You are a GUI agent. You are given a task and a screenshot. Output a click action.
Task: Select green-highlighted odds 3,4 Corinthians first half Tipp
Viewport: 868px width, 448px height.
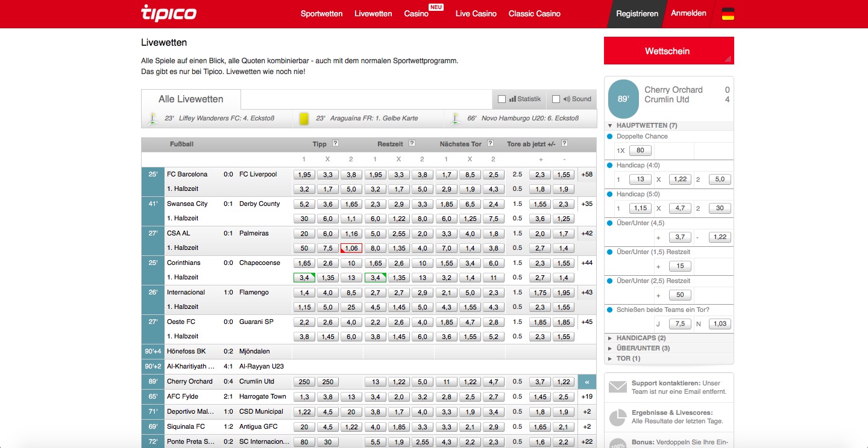[304, 278]
